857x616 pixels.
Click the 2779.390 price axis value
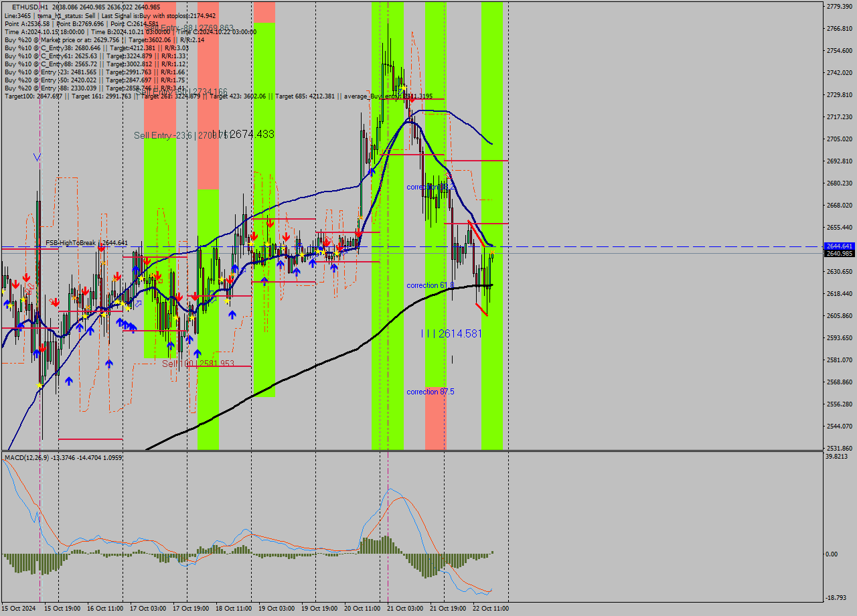click(x=840, y=6)
